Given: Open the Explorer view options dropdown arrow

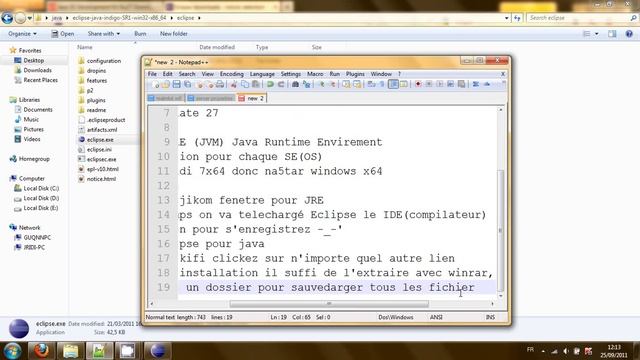Looking at the screenshot, I should [597, 34].
